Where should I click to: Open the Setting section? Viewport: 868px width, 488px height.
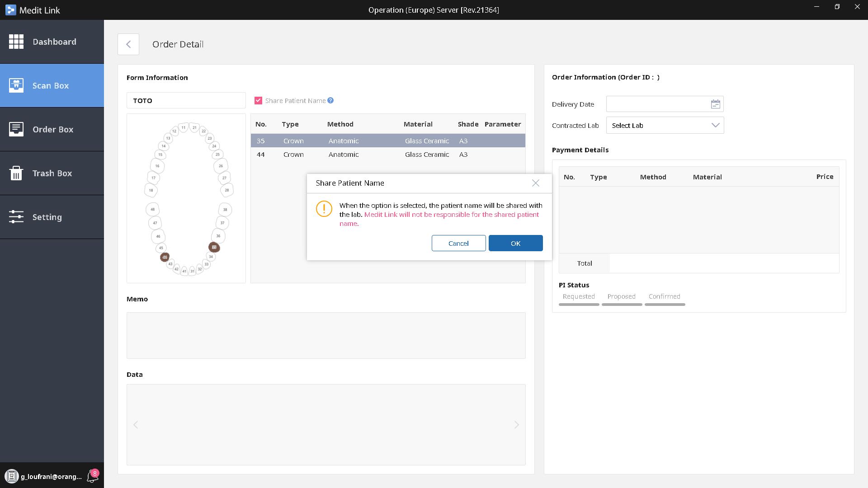tap(52, 217)
